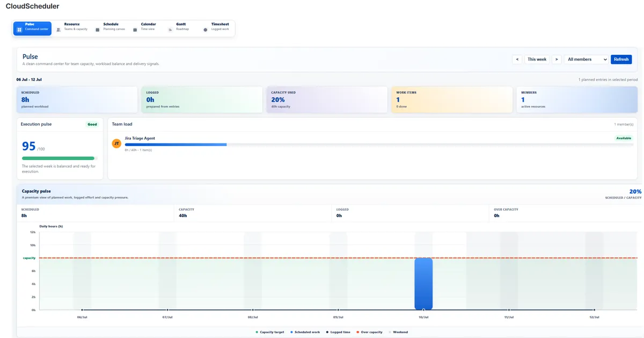Click the Good status badge
The width and height of the screenshot is (644, 338).
pos(92,124)
